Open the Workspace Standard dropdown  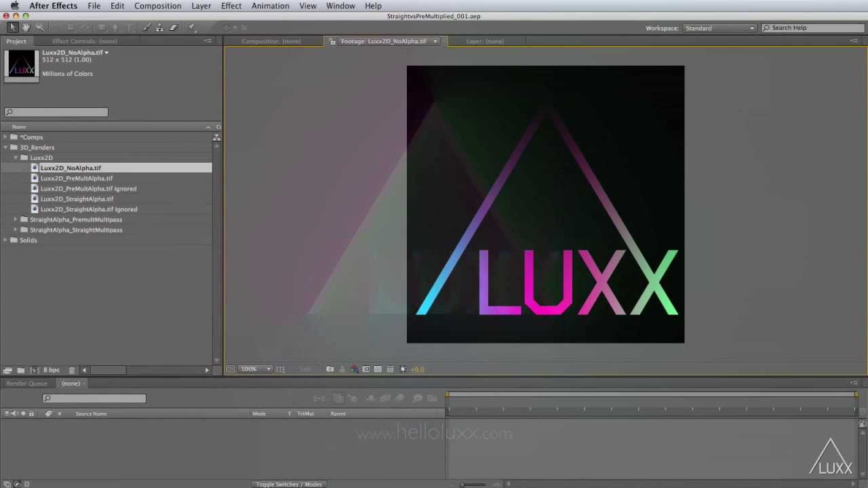point(719,28)
